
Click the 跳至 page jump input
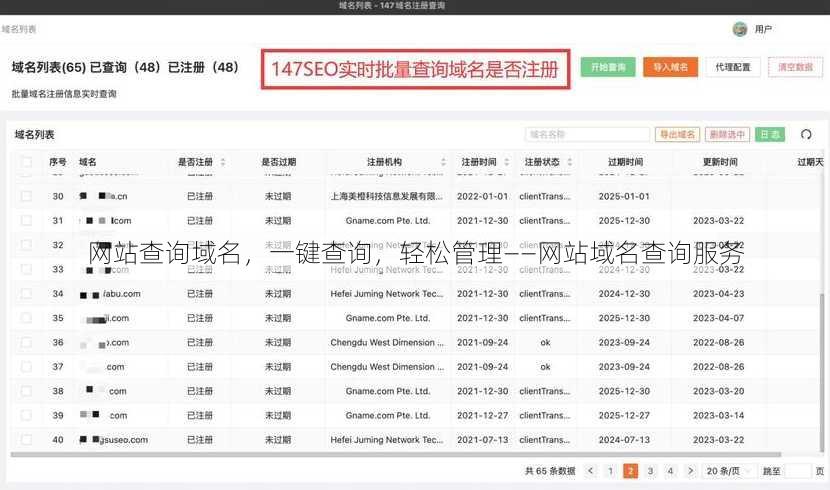[x=798, y=470]
